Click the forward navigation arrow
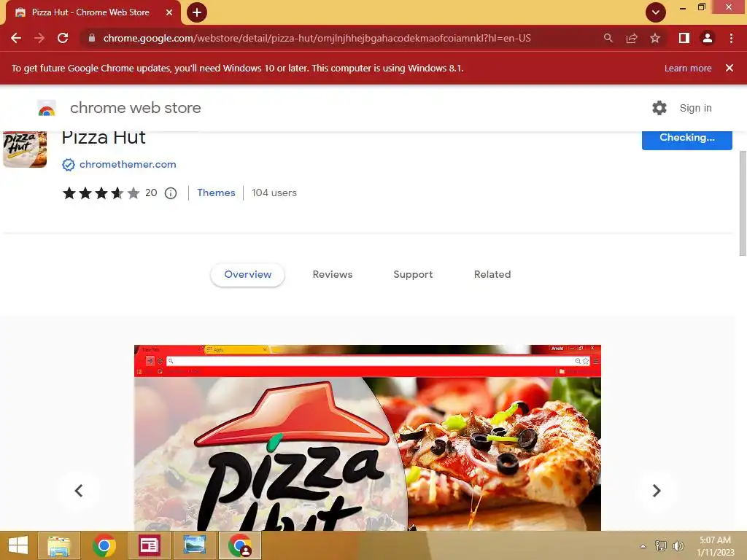This screenshot has height=560, width=747. [39, 38]
